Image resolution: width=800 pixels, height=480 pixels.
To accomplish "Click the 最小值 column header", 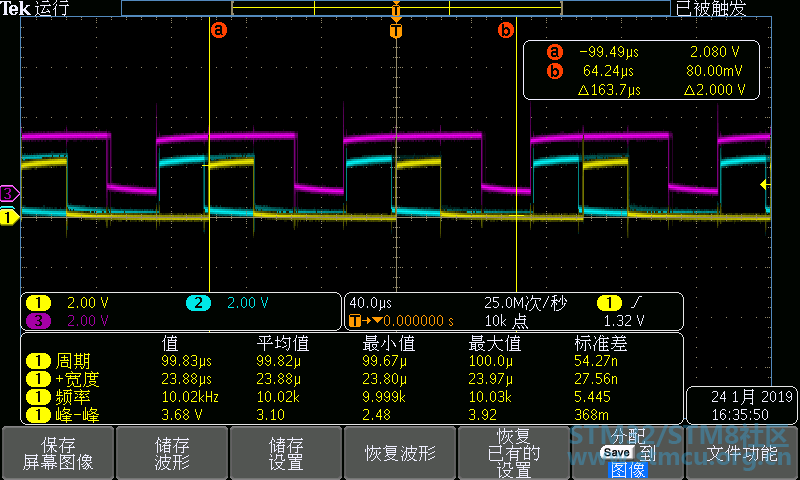I will (389, 343).
